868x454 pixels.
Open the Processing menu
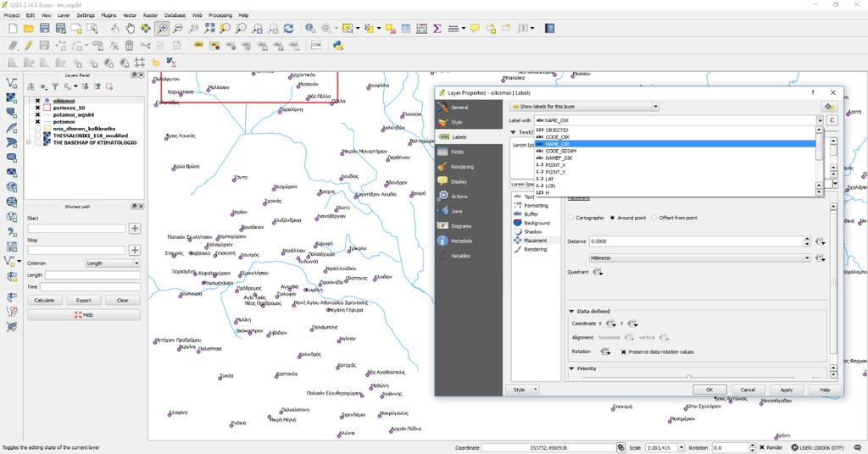pyautogui.click(x=220, y=15)
